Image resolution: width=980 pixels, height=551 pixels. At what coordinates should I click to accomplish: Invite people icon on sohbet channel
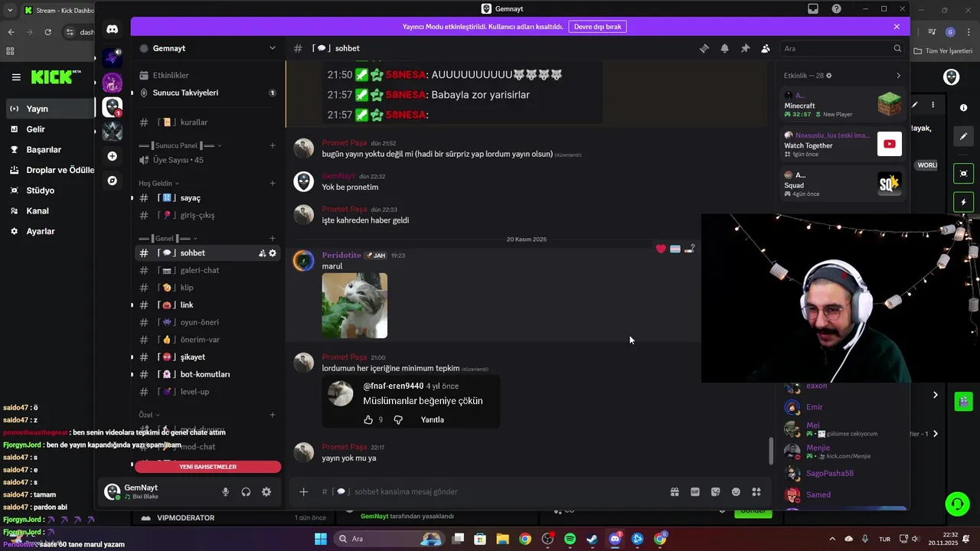(x=262, y=253)
